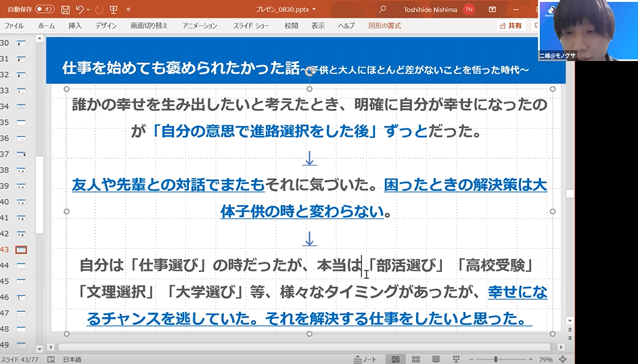Select slide 49 thumbnail
Viewport: 638px width, 364px height.
coord(21,345)
